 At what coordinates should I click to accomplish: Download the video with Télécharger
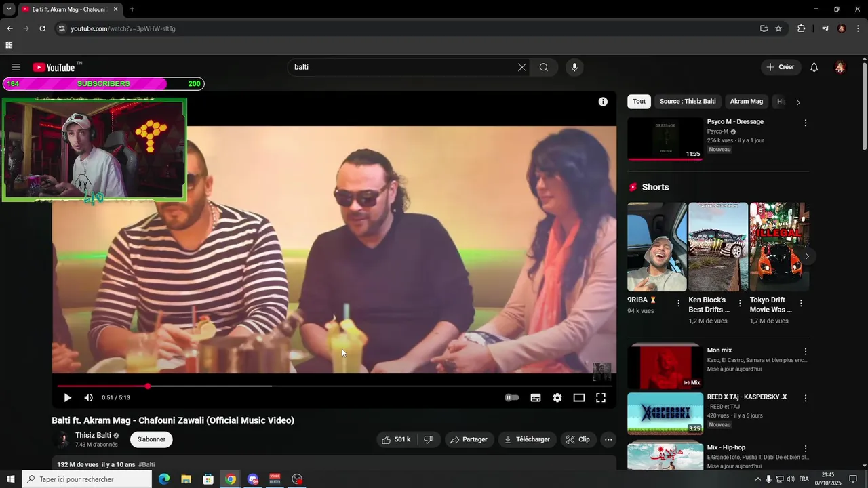coord(528,439)
